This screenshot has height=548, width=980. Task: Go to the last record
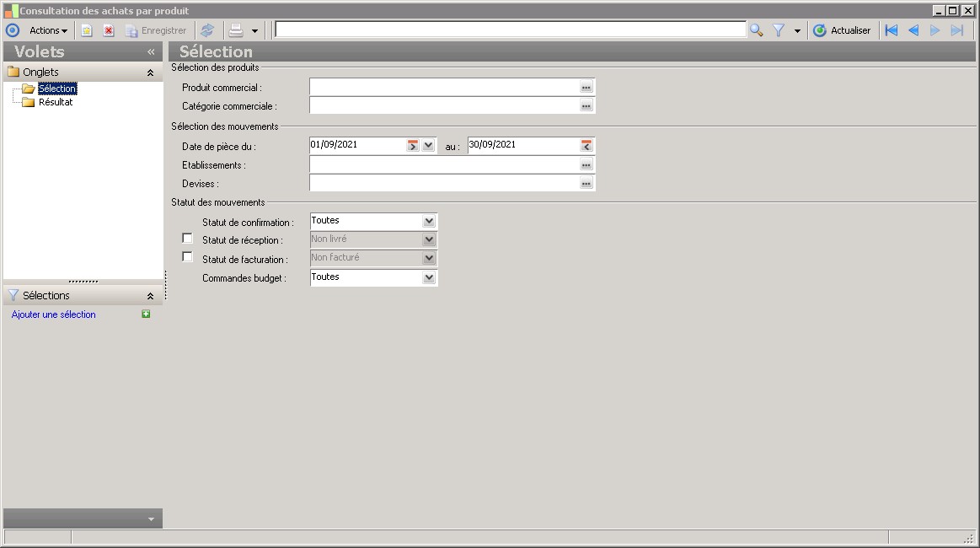tap(957, 30)
